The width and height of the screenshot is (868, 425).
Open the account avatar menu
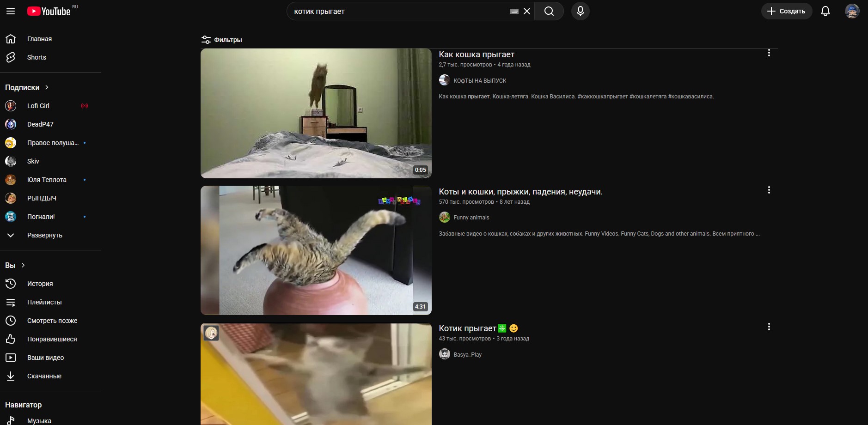pos(852,11)
